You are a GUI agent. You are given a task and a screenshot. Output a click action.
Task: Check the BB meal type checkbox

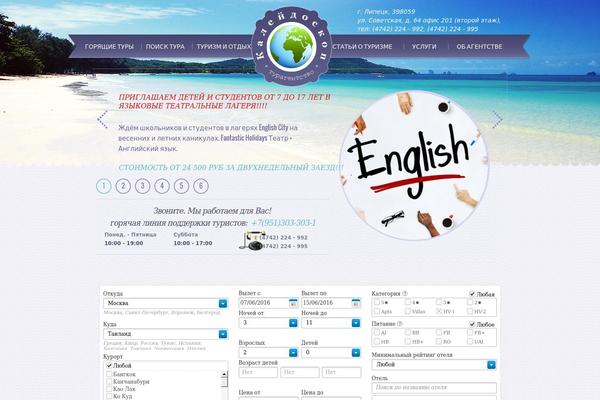point(408,333)
